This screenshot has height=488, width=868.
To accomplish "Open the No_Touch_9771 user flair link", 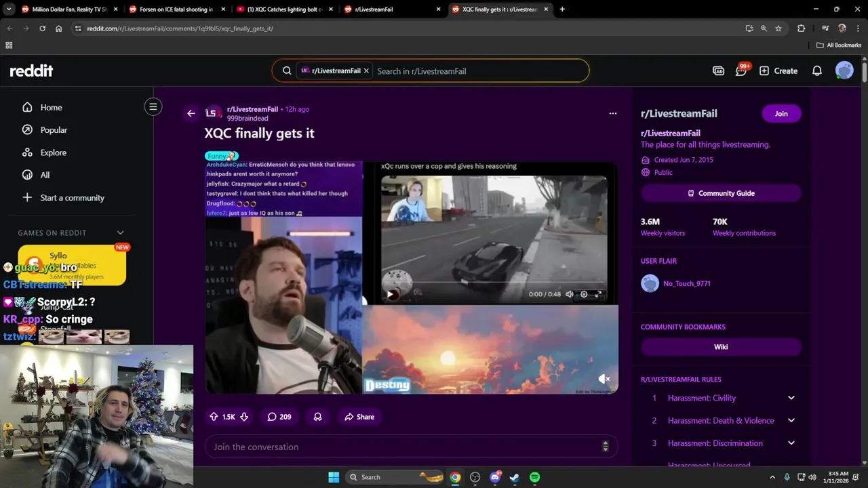I will (x=686, y=283).
